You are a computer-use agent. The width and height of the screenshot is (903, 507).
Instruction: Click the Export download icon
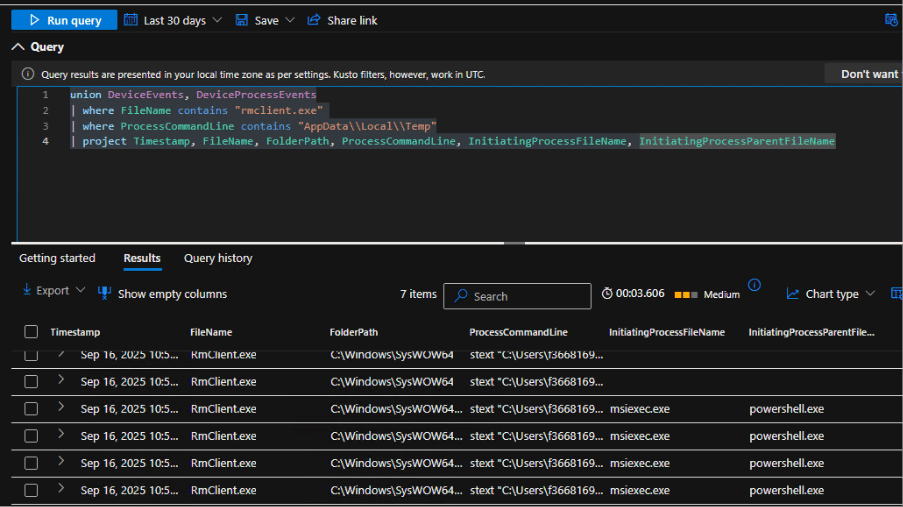point(26,291)
